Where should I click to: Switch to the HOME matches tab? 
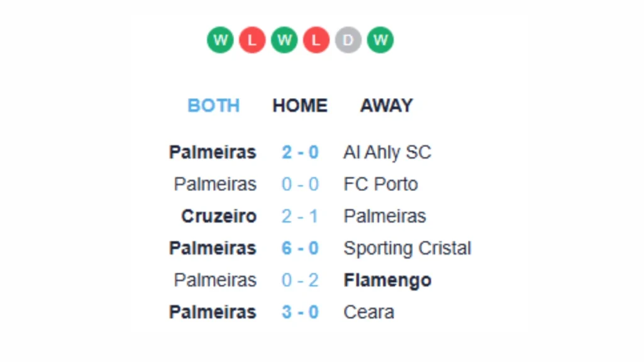pyautogui.click(x=300, y=106)
